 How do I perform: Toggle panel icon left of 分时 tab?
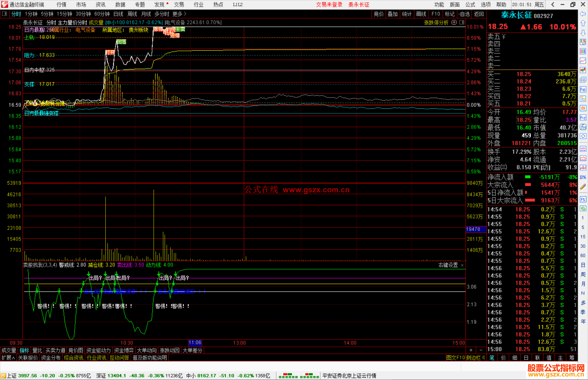click(x=5, y=14)
